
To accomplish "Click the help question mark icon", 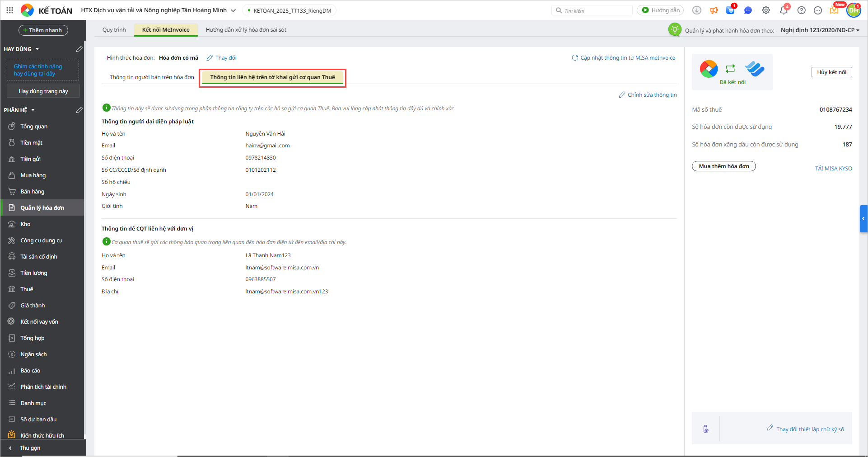I will (801, 10).
